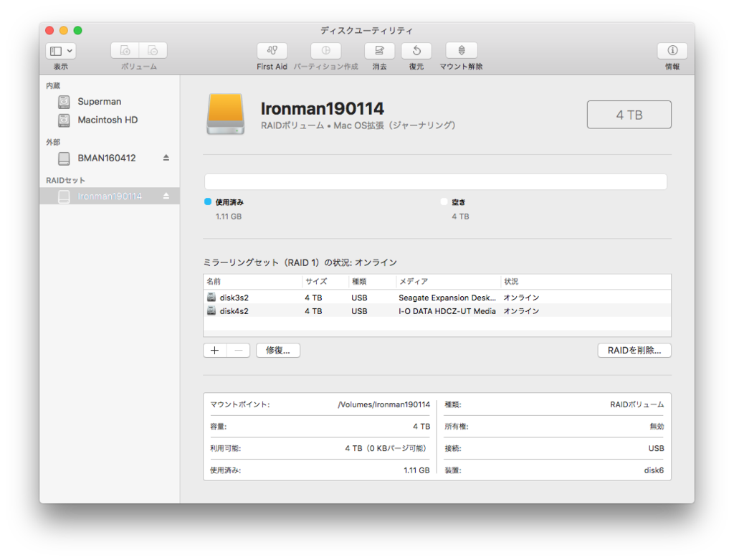
Task: Sort RAID table by メディア column
Action: click(449, 281)
